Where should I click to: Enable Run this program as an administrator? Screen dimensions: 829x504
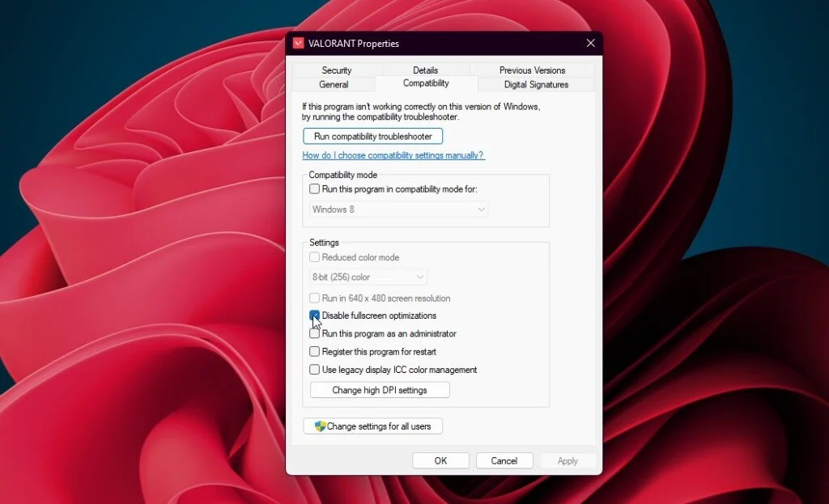[315, 334]
